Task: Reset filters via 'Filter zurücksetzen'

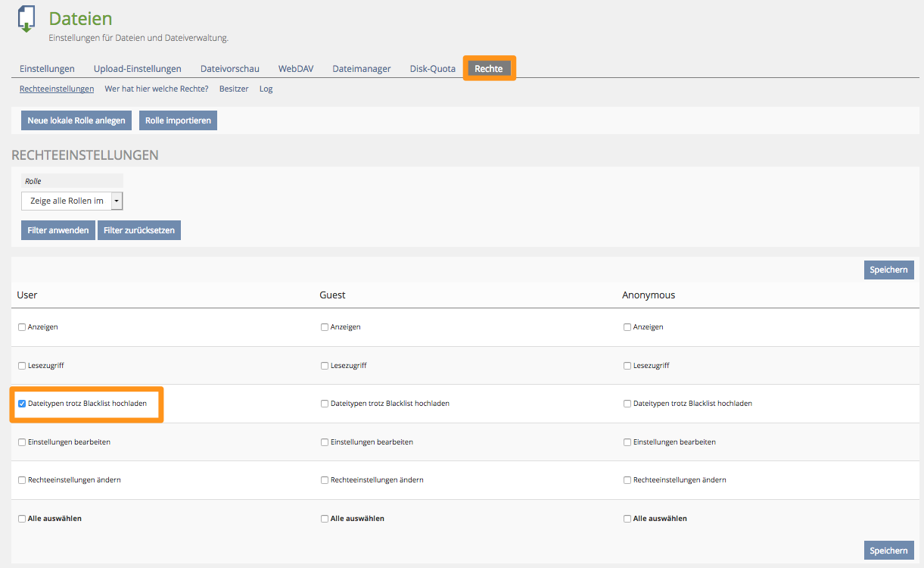Action: 139,230
